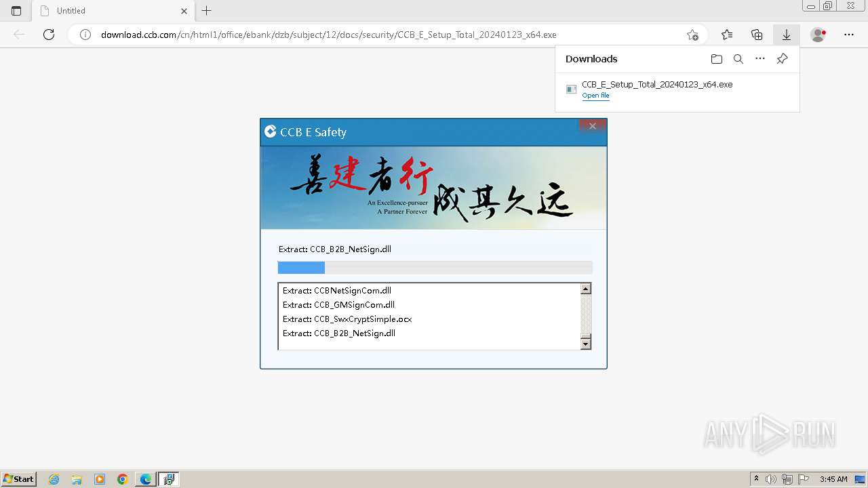Select the Untitled browser tab

point(114,11)
